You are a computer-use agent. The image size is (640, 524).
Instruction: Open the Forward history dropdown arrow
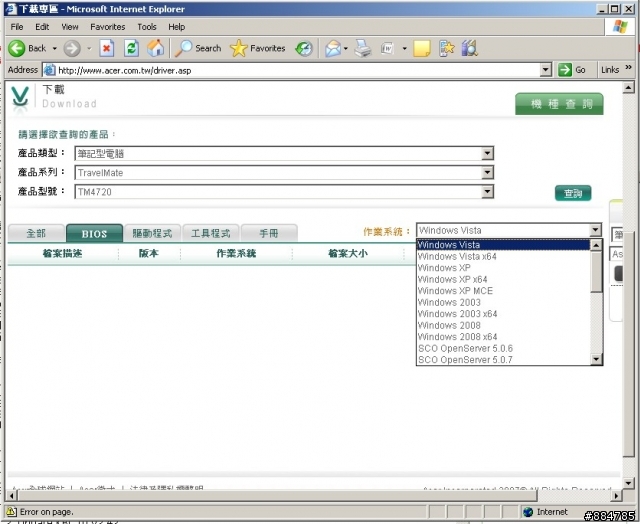89,49
